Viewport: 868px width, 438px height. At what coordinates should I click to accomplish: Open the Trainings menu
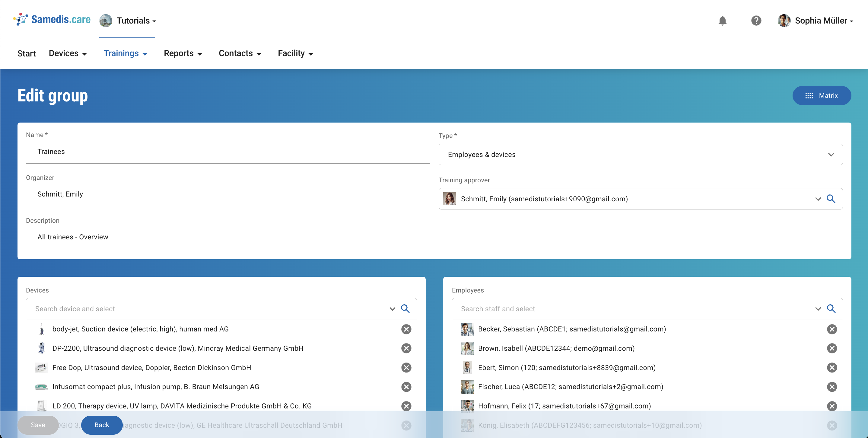[x=125, y=53]
